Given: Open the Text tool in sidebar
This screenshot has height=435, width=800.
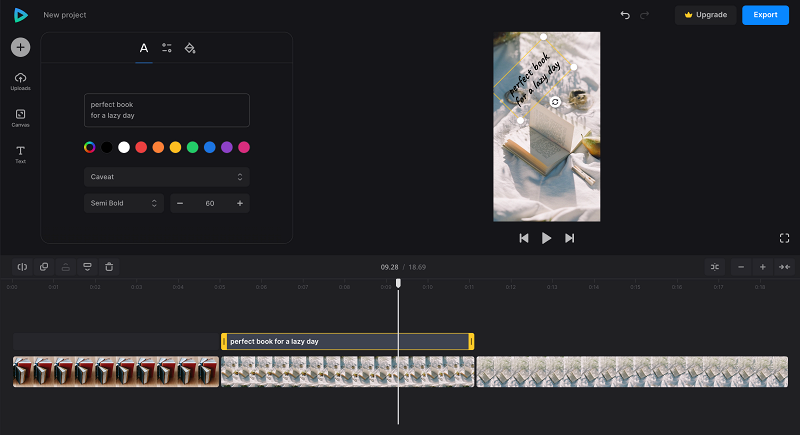Looking at the screenshot, I should coord(20,154).
